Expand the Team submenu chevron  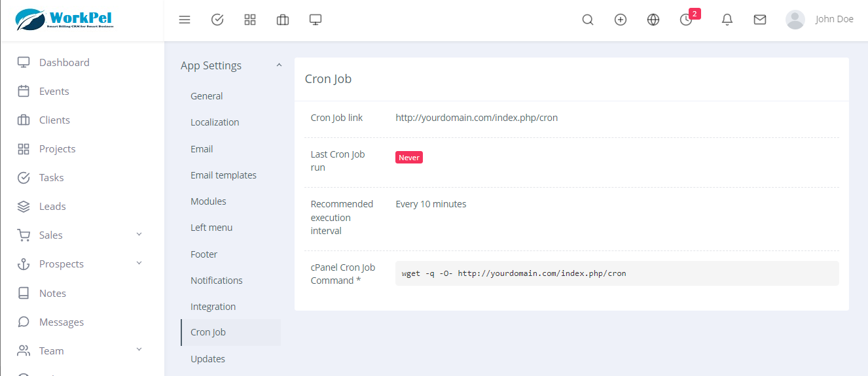click(x=139, y=349)
